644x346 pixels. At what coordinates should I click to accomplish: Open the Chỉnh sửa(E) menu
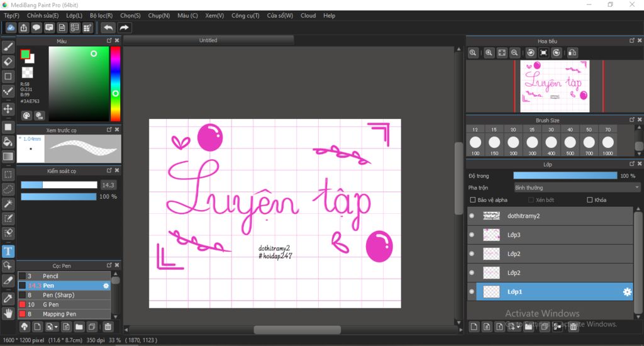click(x=43, y=16)
